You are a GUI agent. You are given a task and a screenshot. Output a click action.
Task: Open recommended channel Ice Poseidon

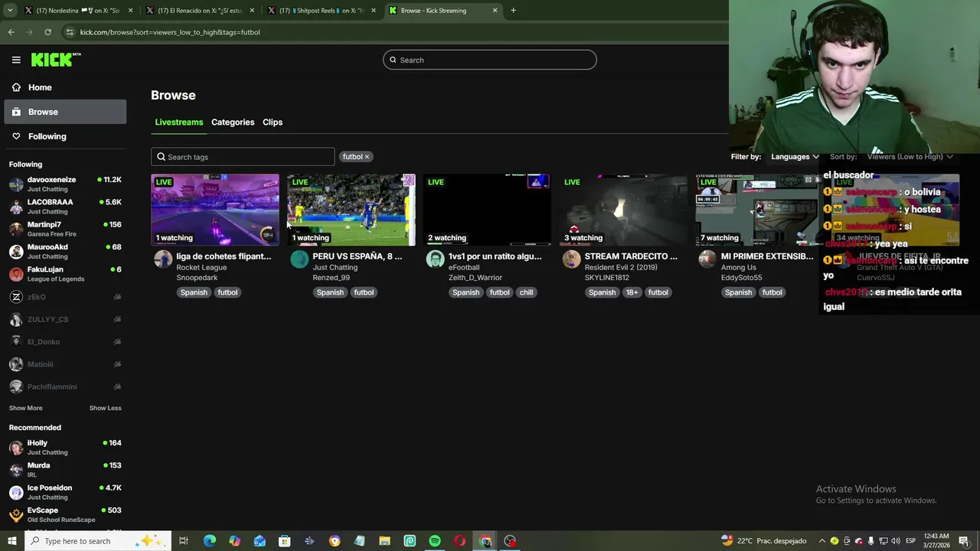(x=65, y=492)
